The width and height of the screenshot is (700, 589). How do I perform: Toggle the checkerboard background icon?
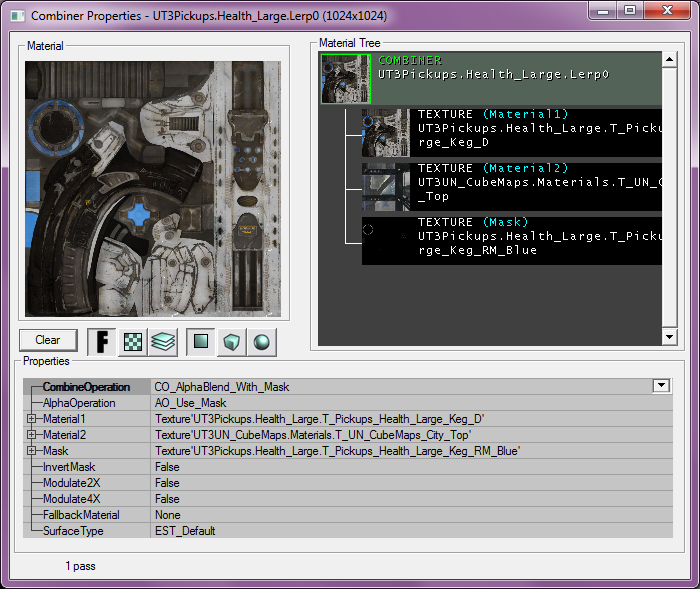point(132,342)
